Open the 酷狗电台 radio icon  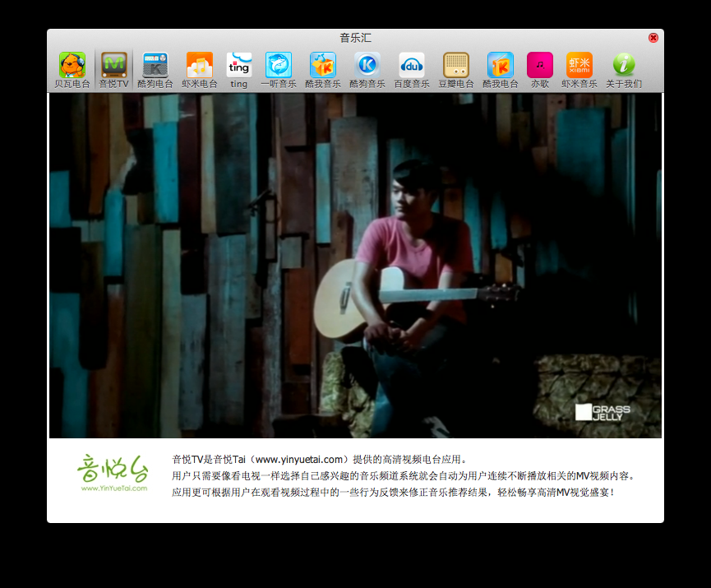click(155, 70)
